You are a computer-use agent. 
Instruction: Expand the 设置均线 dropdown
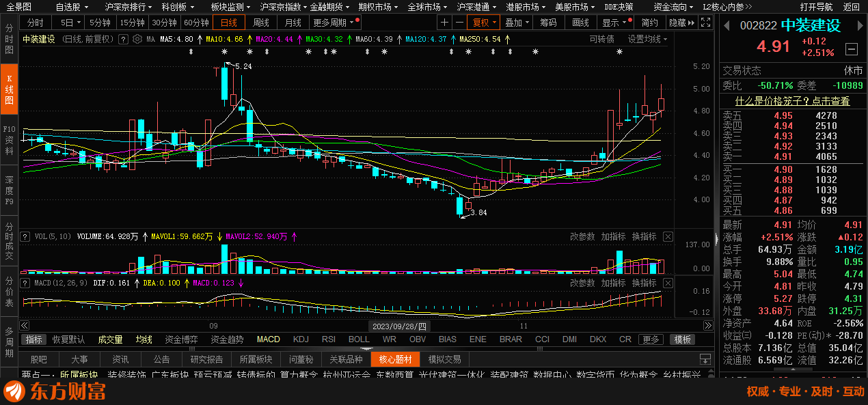tap(648, 39)
